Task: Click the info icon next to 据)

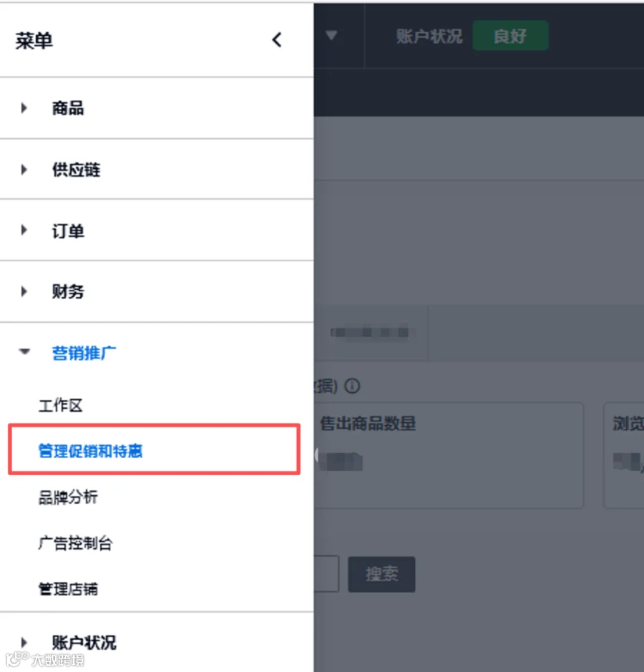Action: click(x=352, y=386)
